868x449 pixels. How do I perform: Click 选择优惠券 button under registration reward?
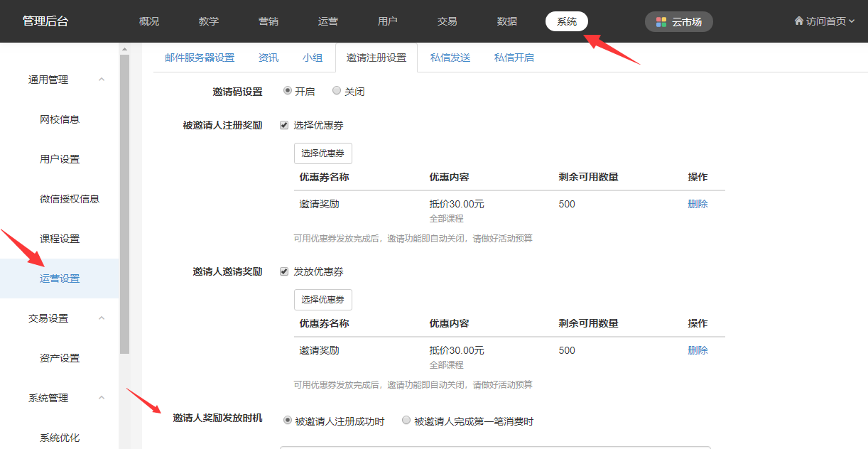(x=322, y=153)
